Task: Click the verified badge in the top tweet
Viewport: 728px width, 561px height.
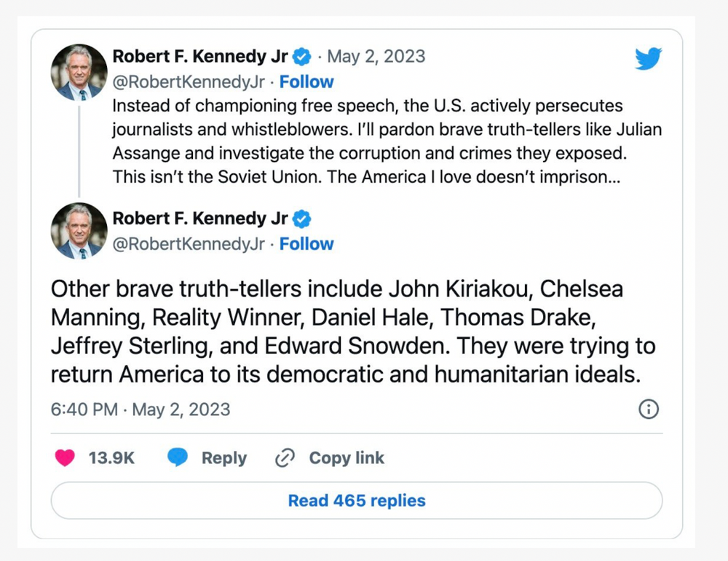Action: pos(302,57)
